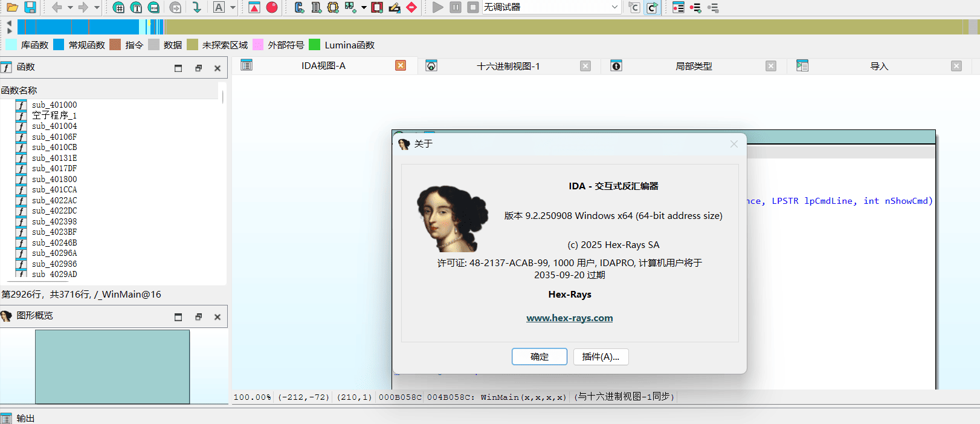
Task: Maximize the Graph overview panel
Action: point(178,317)
